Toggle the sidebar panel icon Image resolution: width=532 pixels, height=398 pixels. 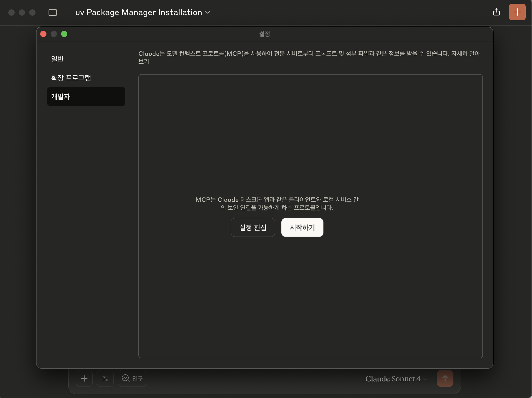(52, 13)
